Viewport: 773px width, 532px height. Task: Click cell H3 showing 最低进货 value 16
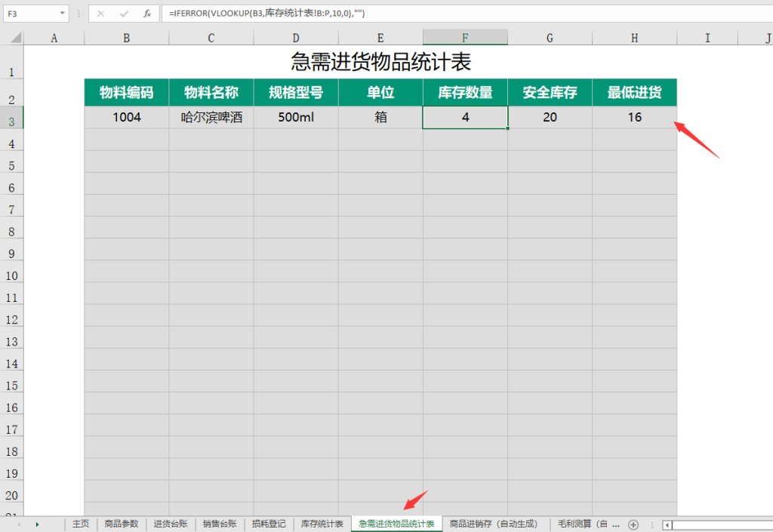click(x=634, y=117)
